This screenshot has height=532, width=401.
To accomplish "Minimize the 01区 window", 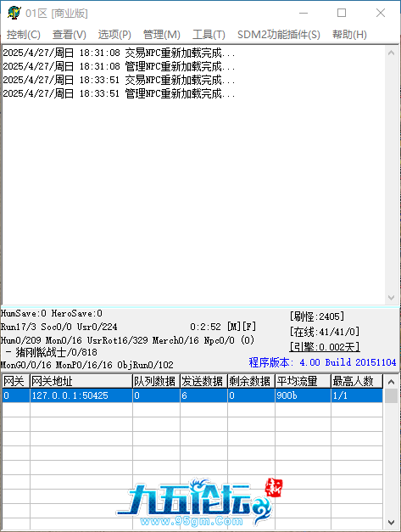I will (x=304, y=13).
